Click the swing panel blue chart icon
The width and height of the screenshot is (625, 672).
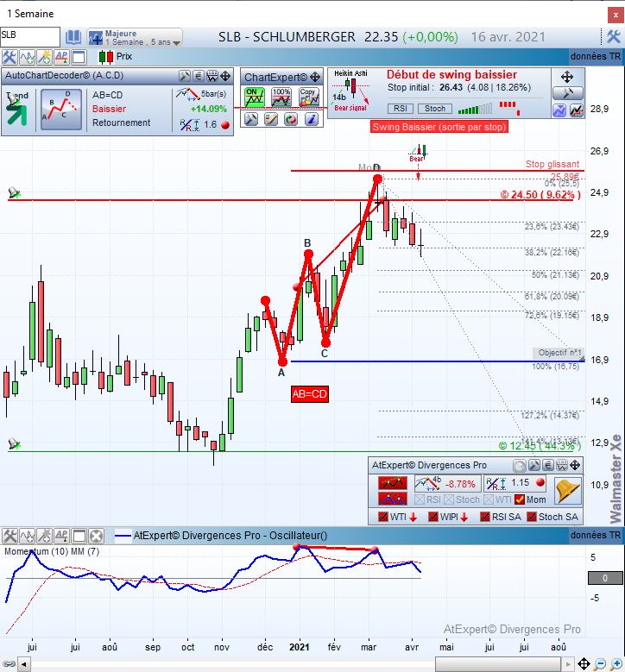click(x=559, y=110)
